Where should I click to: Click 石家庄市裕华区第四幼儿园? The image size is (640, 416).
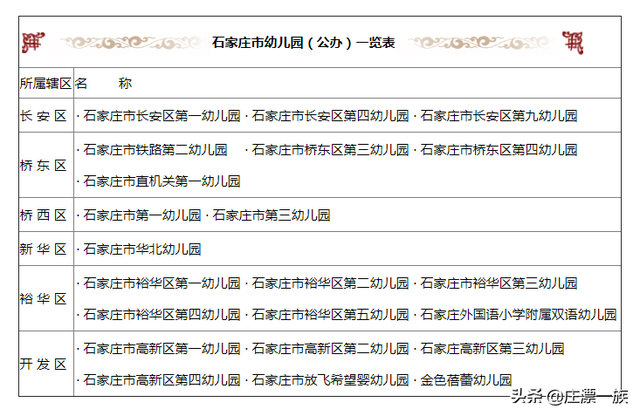(162, 314)
